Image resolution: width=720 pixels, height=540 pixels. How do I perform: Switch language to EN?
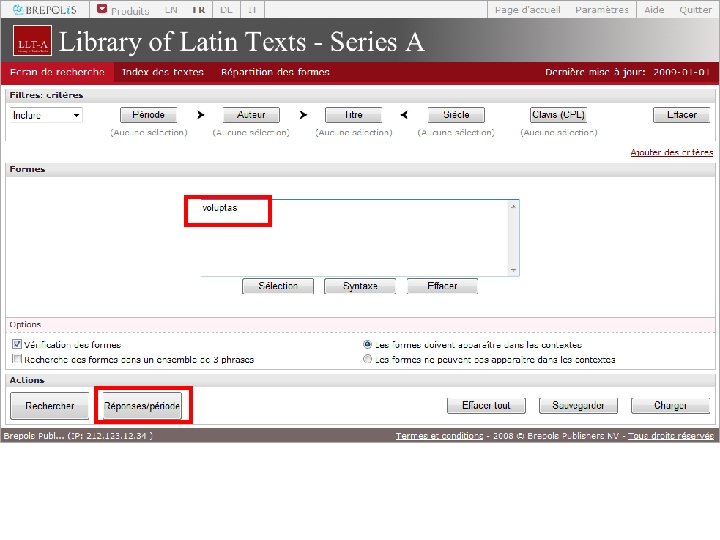(x=171, y=10)
